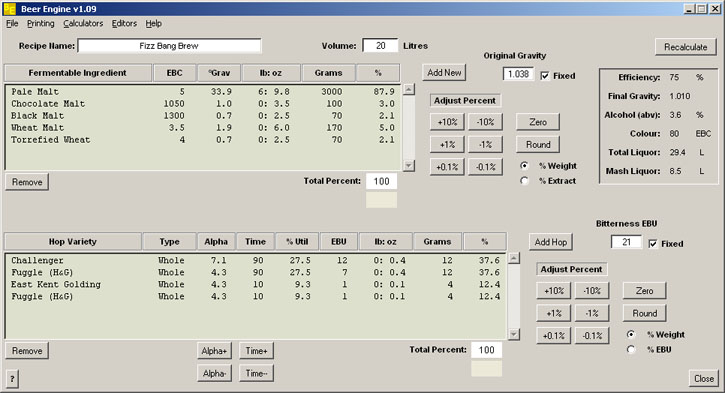Select Fuggle (H&G) row with time 10

[256, 296]
